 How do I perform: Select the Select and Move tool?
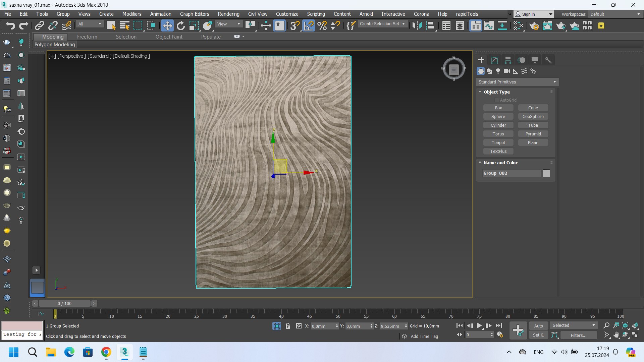(x=167, y=26)
